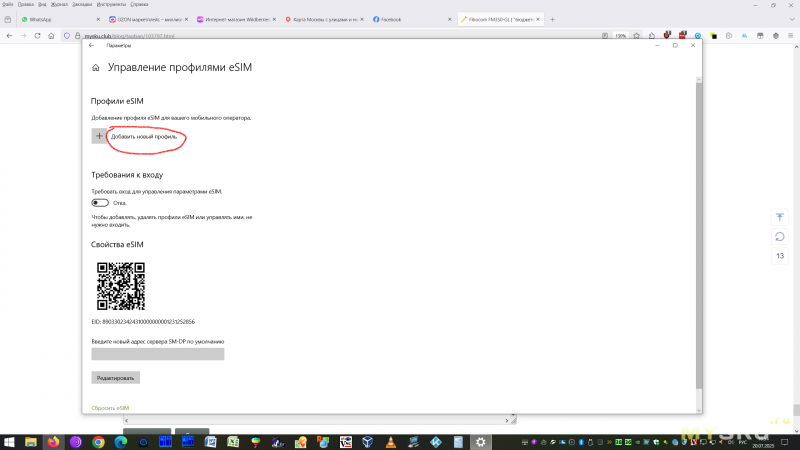
Task: Click the refresh comments circular arrow
Action: click(780, 237)
